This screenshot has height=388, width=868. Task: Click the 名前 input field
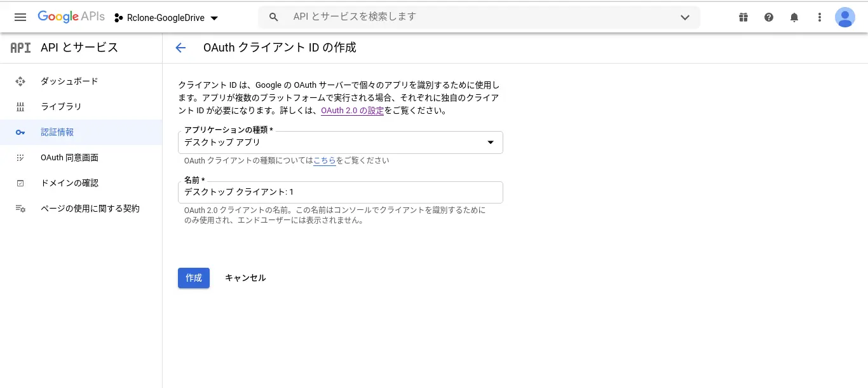click(341, 192)
